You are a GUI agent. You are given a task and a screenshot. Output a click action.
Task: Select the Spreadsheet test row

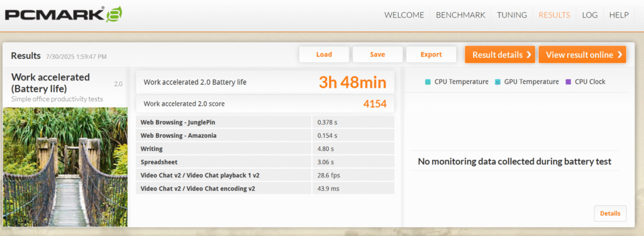click(x=265, y=162)
